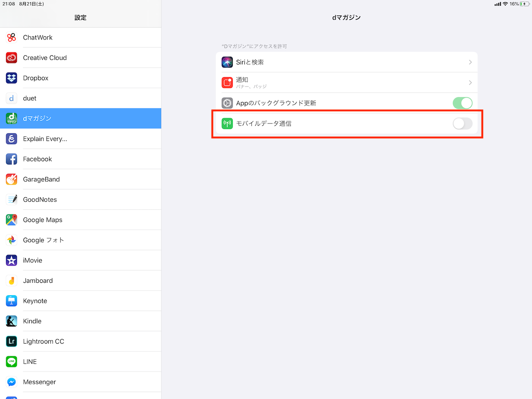Tap the Lightroom CC Lr icon

pos(12,341)
